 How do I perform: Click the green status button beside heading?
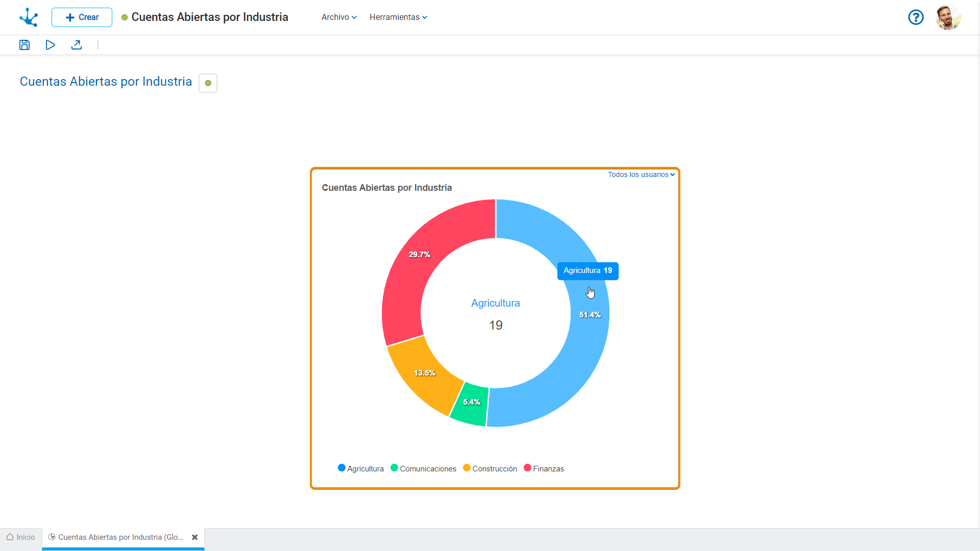tap(208, 83)
